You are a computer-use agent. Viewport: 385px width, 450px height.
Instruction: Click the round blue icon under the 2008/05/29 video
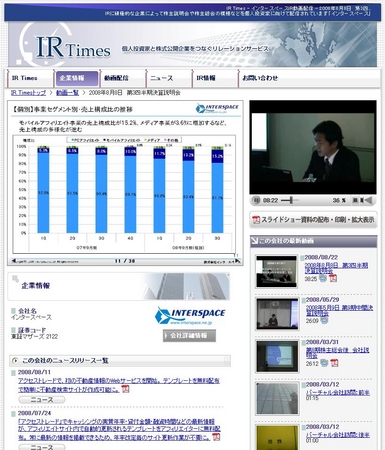pos(324,321)
